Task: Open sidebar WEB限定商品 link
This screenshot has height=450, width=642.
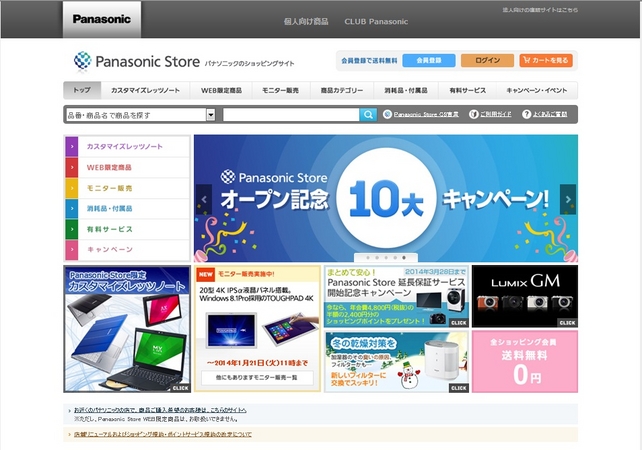Action: pos(109,167)
